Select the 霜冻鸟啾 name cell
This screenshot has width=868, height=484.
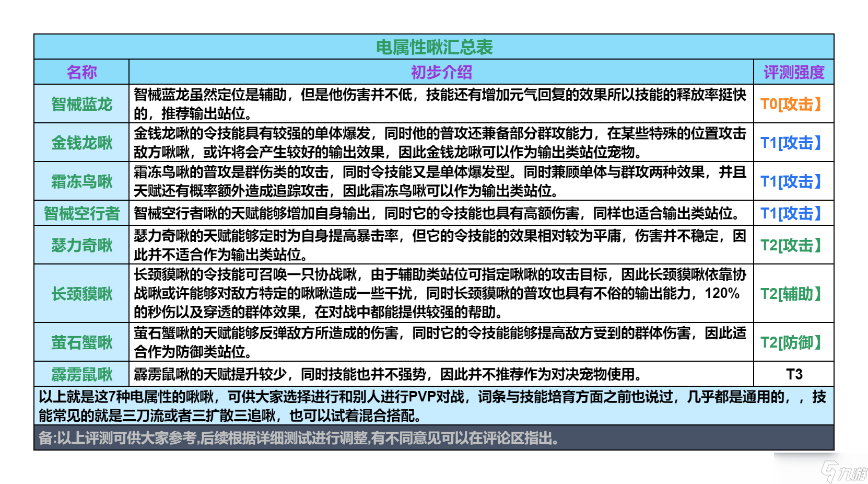81,181
